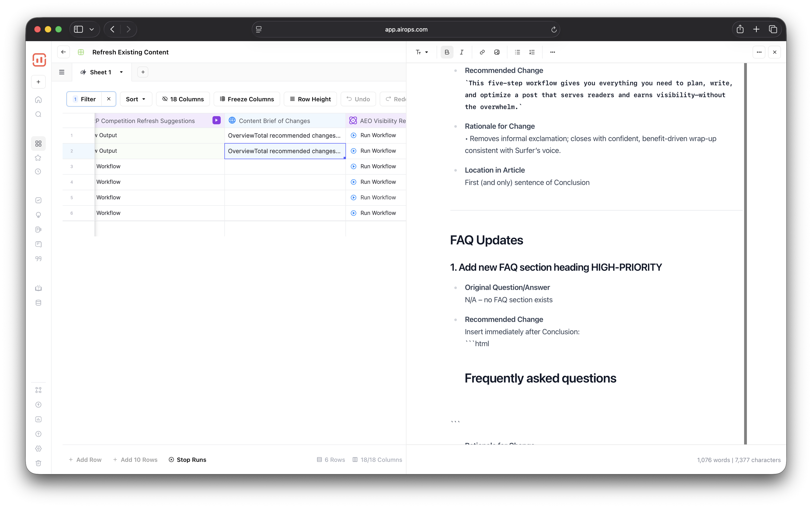
Task: Add a new sheet tab with plus
Action: click(x=143, y=72)
